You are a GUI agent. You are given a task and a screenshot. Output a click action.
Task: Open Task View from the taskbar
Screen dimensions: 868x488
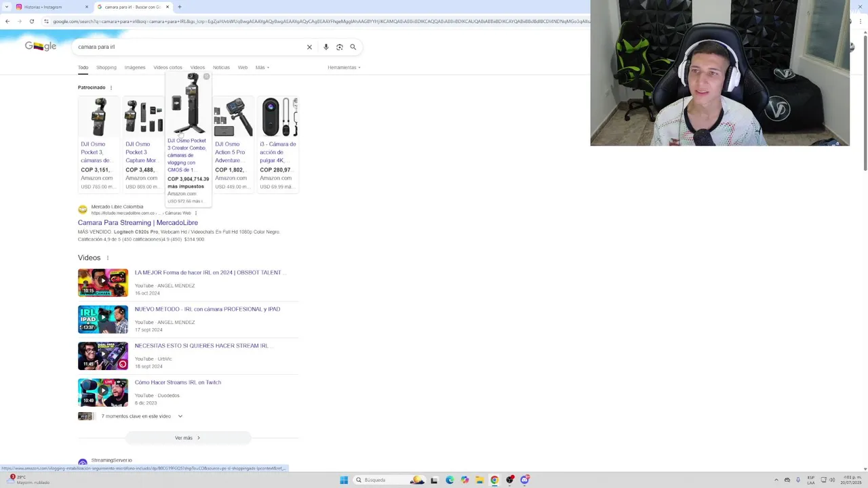(x=434, y=480)
